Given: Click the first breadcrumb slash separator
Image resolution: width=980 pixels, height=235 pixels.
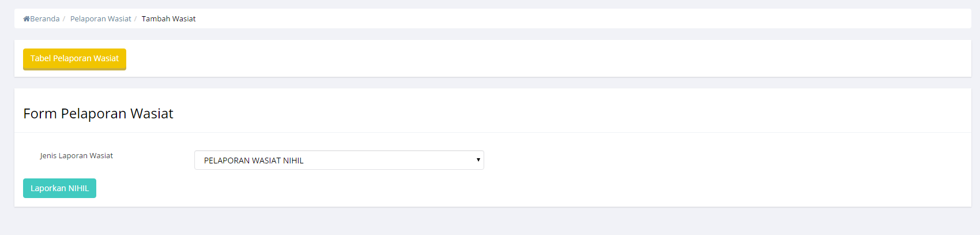Looking at the screenshot, I should pos(64,19).
